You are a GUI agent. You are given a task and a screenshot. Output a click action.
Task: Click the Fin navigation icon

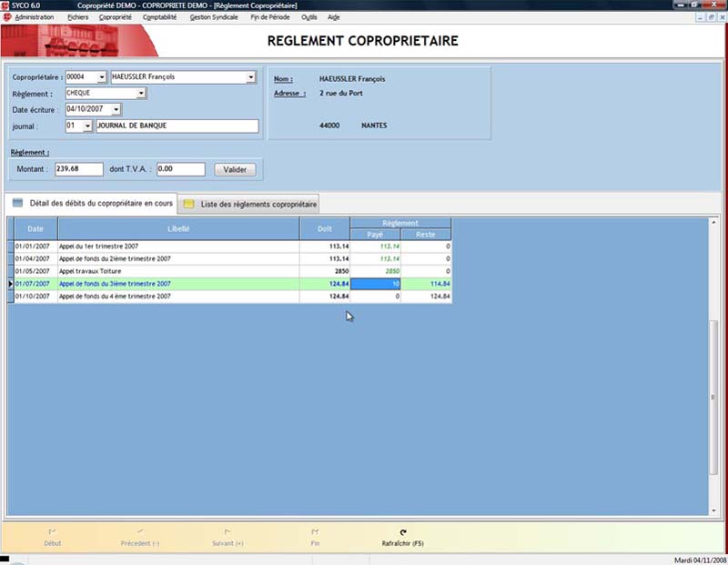coord(315,533)
